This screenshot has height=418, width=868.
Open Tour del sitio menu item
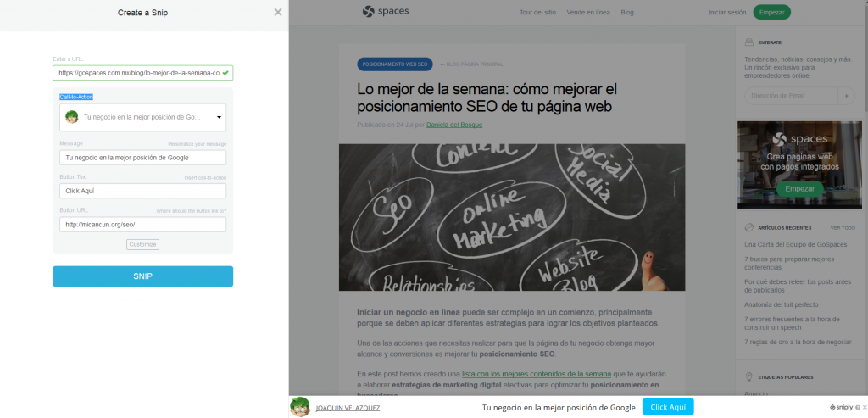[537, 12]
